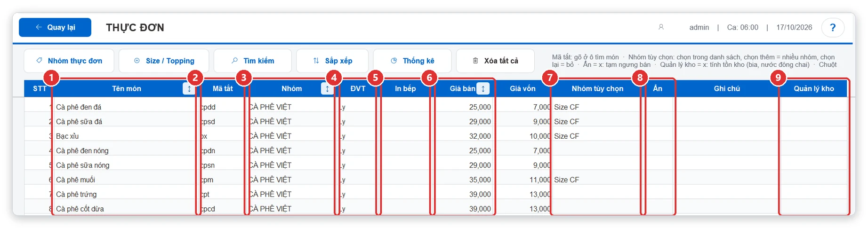Toggle Quản lý kho cell for Bạc xỉu
This screenshot has width=868, height=228.
click(x=813, y=136)
